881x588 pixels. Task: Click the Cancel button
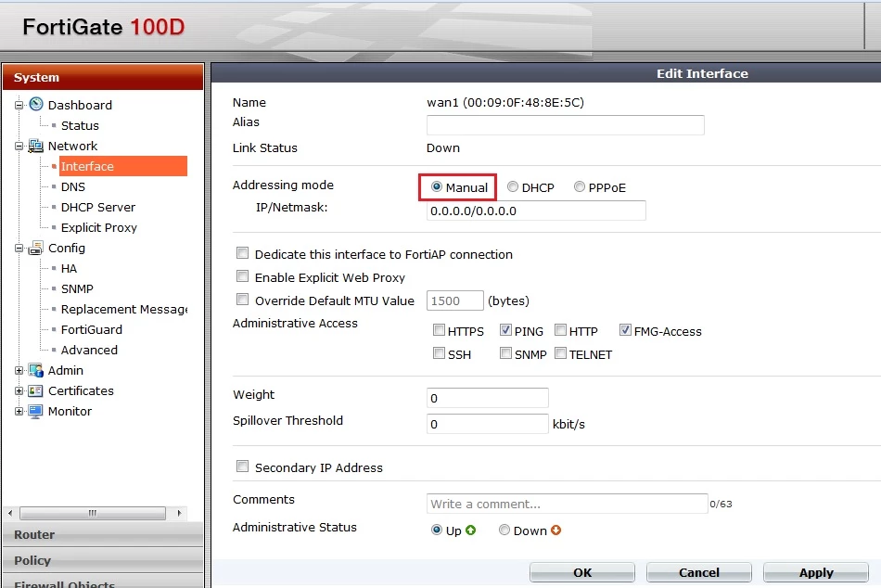pyautogui.click(x=699, y=572)
